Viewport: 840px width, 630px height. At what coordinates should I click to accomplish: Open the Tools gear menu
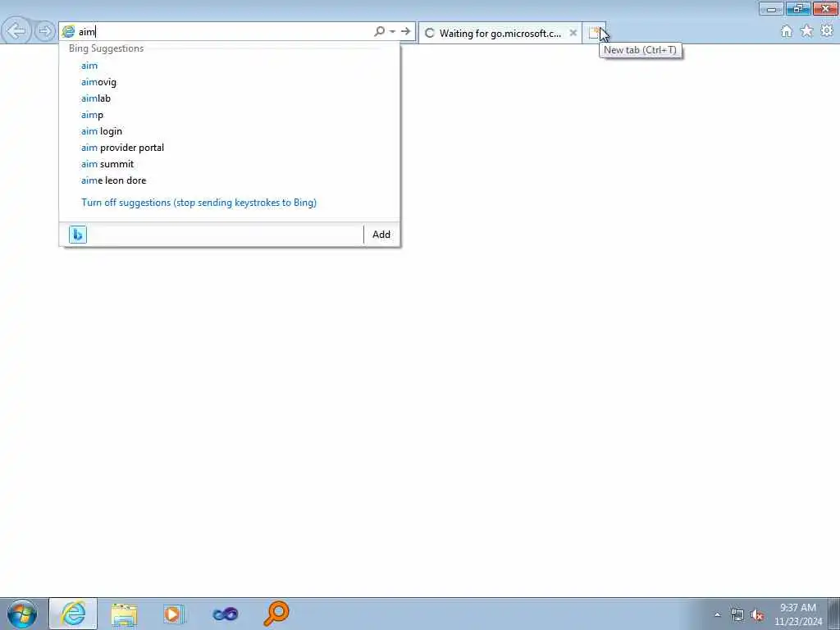coord(827,32)
